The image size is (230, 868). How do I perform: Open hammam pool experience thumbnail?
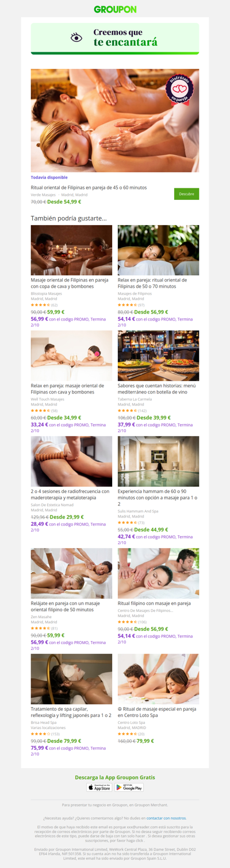tap(159, 461)
